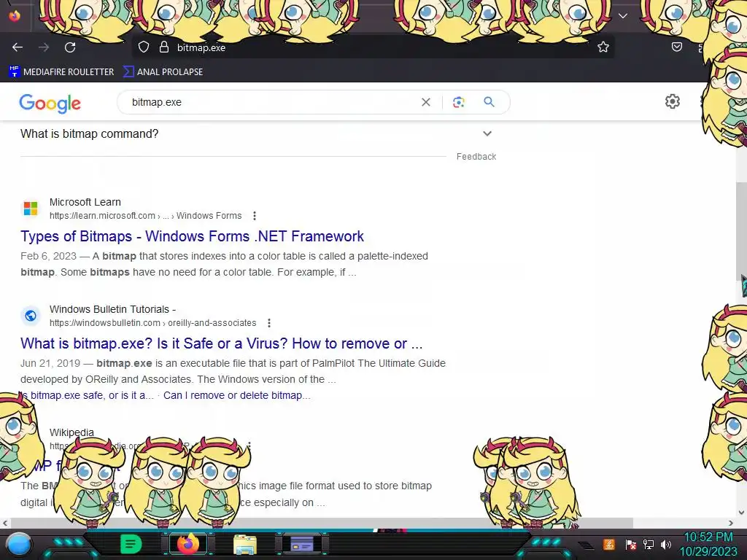Viewport: 747px width, 560px height.
Task: Open the Firefox icon in the tab bar
Action: pos(15,16)
